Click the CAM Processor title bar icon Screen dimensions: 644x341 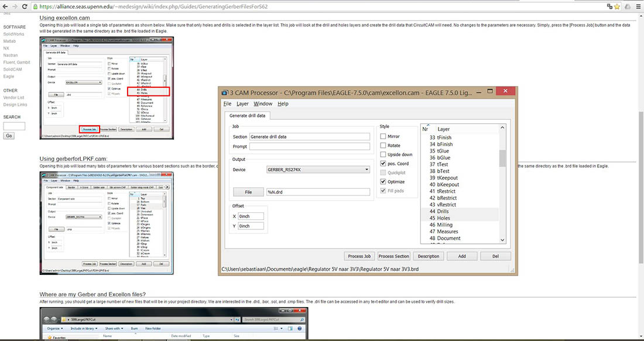pos(224,92)
